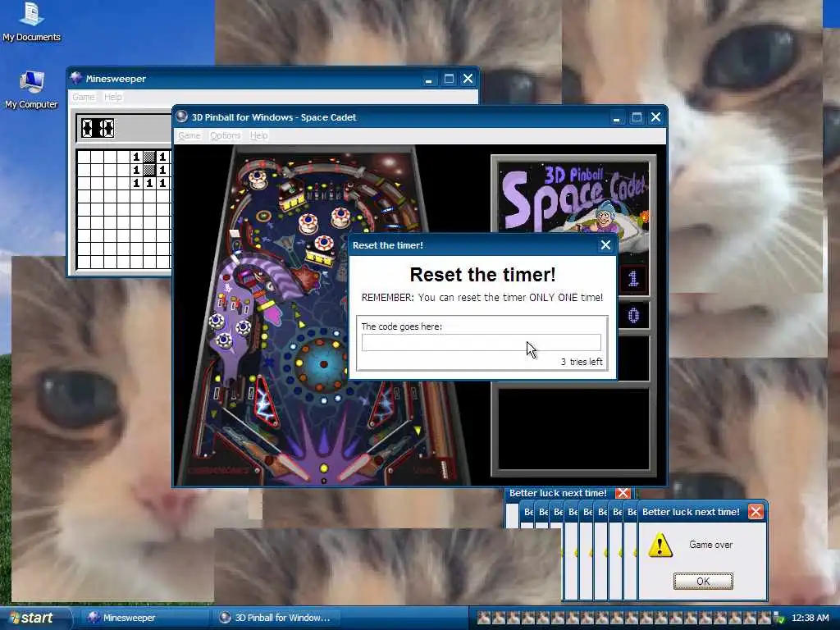840x630 pixels.
Task: Open Help menu in 3D Pinball
Action: [x=258, y=135]
